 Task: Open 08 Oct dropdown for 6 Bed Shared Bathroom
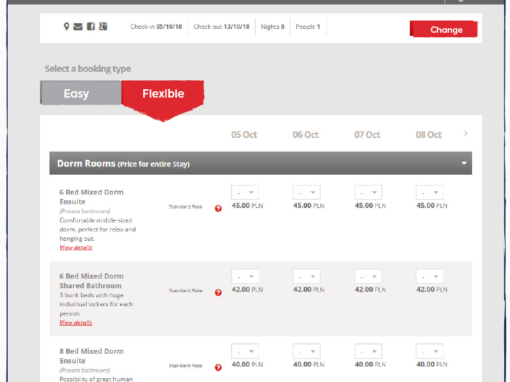click(430, 276)
